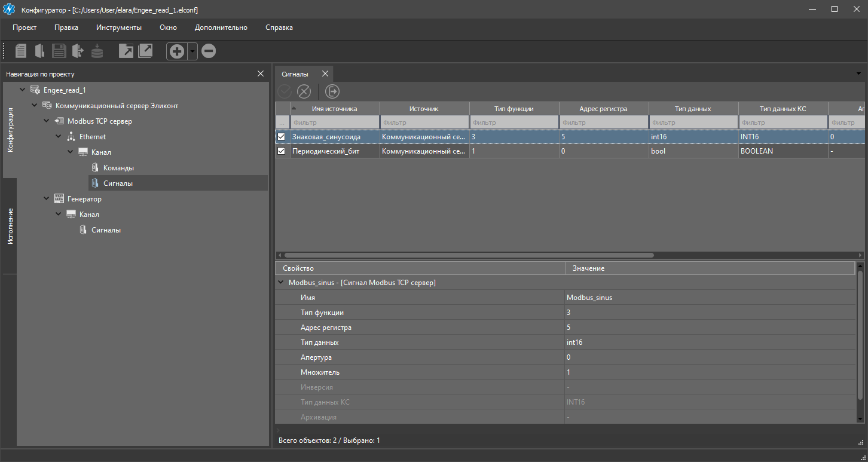This screenshot has height=462, width=868.
Task: Click the Источник filter input field
Action: pyautogui.click(x=424, y=123)
